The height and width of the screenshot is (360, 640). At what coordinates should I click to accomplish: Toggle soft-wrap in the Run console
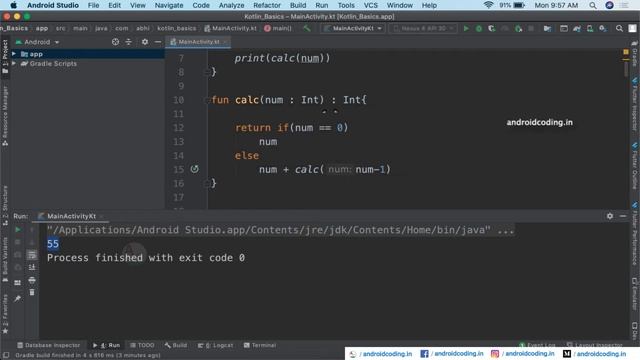pos(32,255)
